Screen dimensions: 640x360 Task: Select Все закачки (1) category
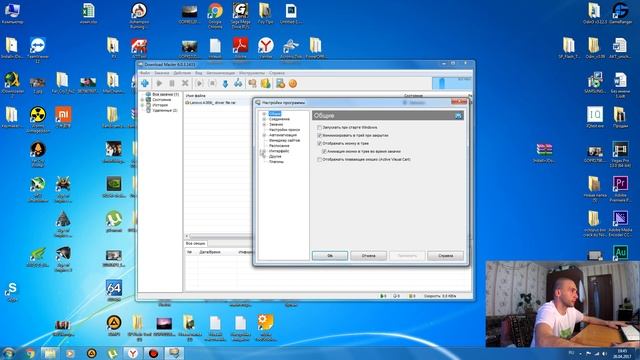[165, 94]
